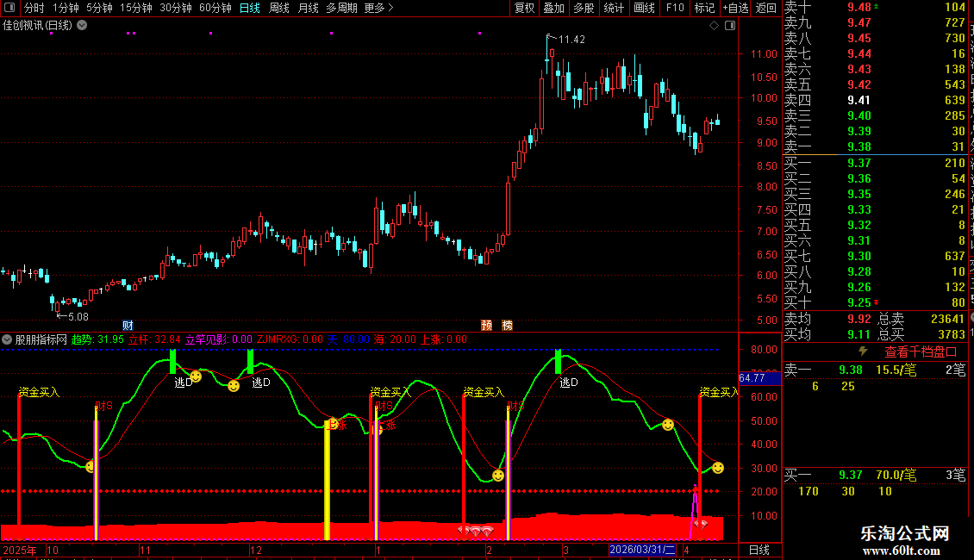Click the 卖四 price 9.41
This screenshot has height=560, width=974.
tap(859, 100)
